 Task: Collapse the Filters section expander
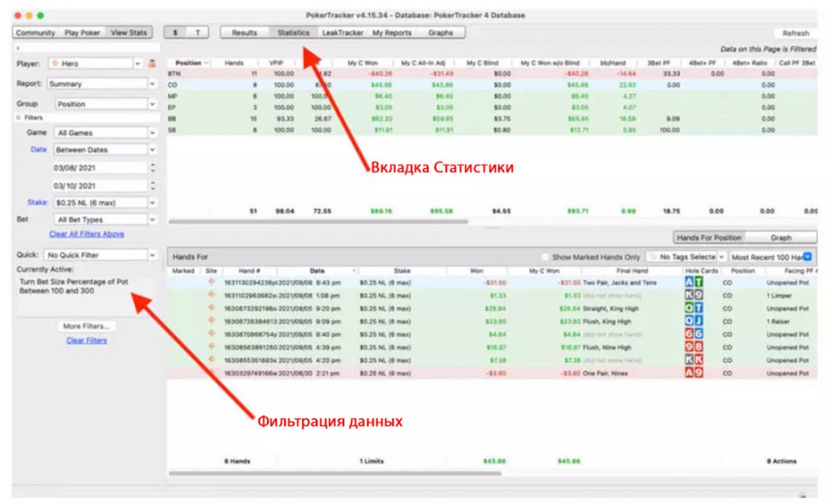click(x=19, y=118)
